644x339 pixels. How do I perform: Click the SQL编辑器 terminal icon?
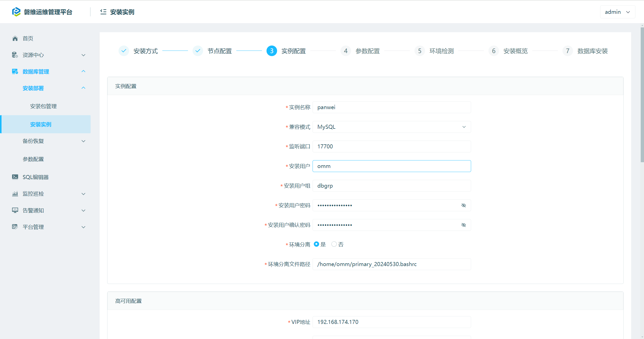point(15,177)
